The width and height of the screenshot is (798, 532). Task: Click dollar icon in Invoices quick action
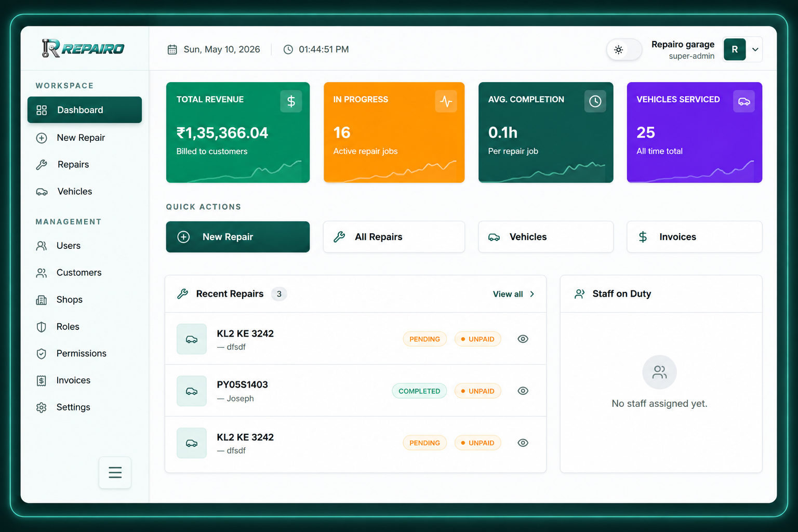coord(643,237)
